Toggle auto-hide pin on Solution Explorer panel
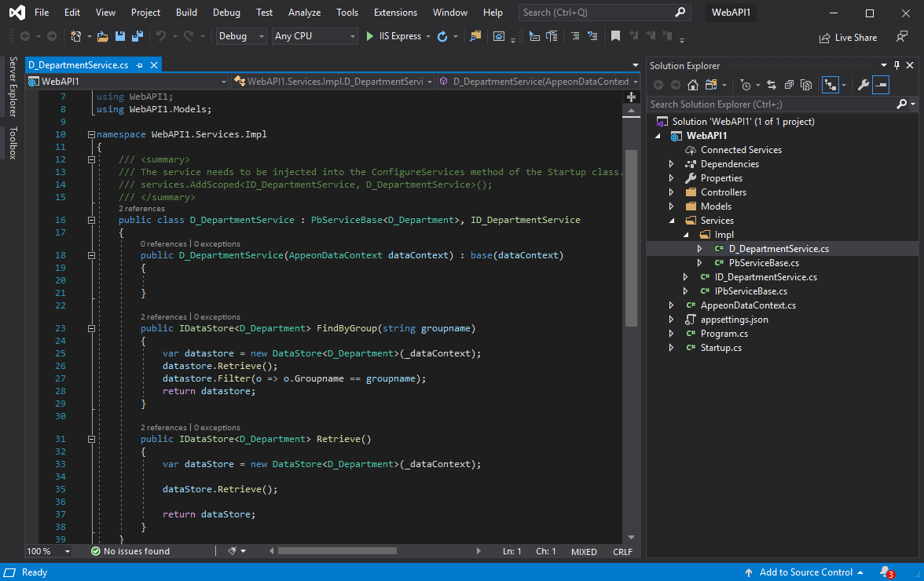 click(x=896, y=66)
